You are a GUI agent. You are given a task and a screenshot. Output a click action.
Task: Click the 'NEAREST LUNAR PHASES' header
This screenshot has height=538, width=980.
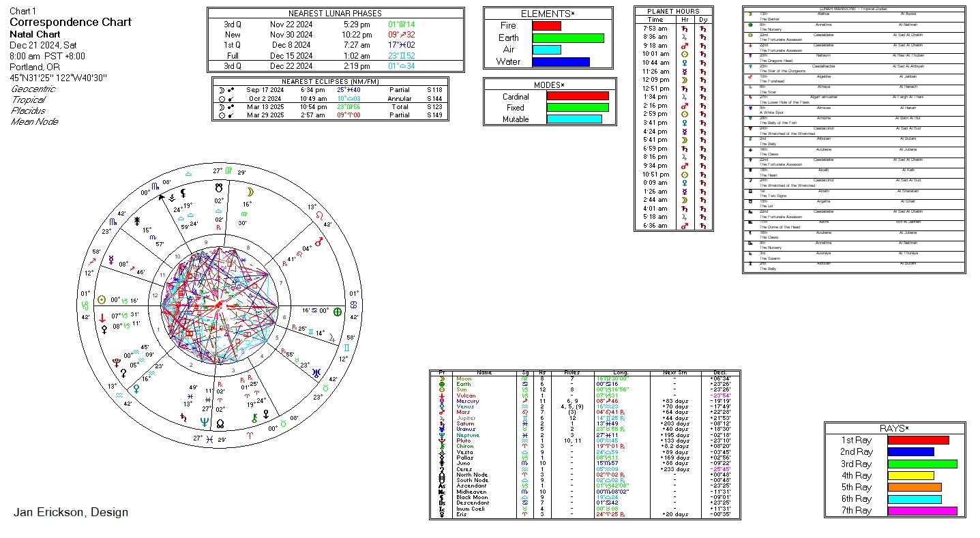[335, 14]
